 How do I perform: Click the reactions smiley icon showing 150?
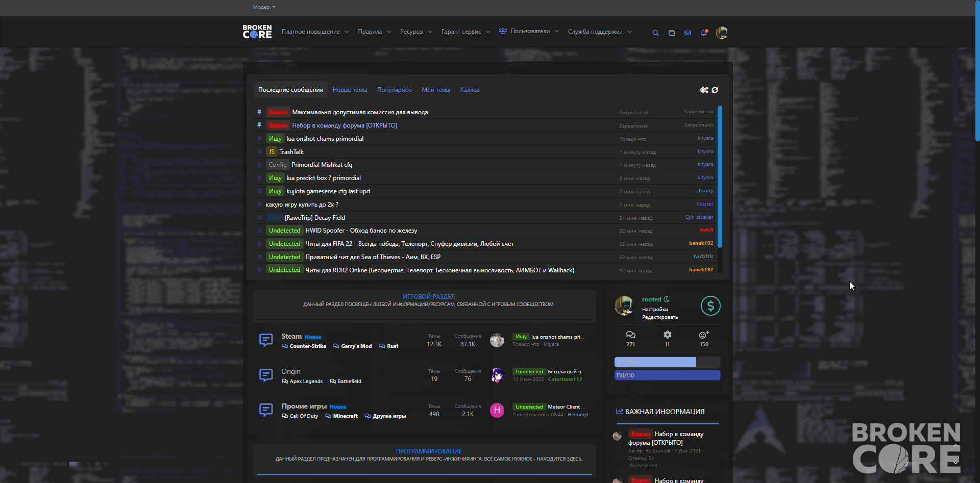pos(704,335)
